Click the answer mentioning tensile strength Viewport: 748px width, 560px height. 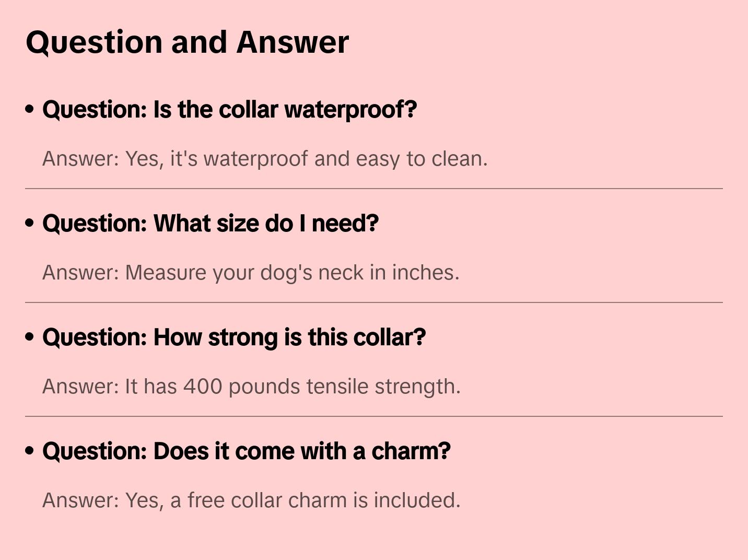[251, 387]
